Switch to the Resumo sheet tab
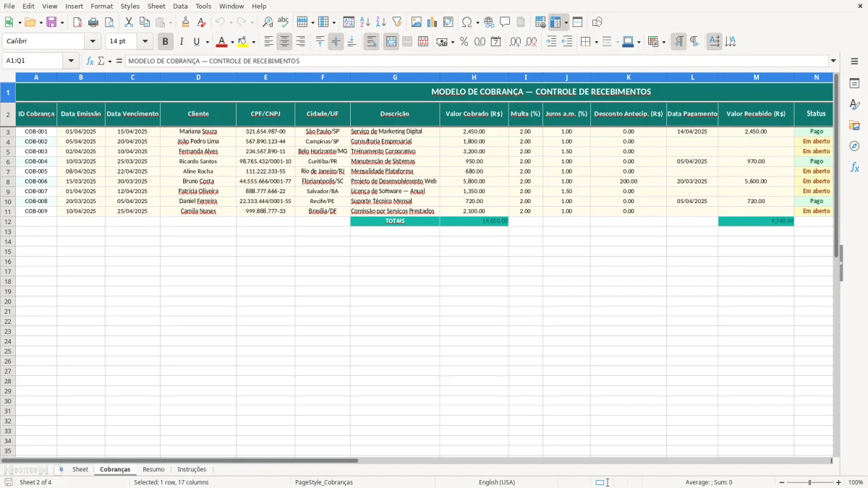 click(153, 469)
